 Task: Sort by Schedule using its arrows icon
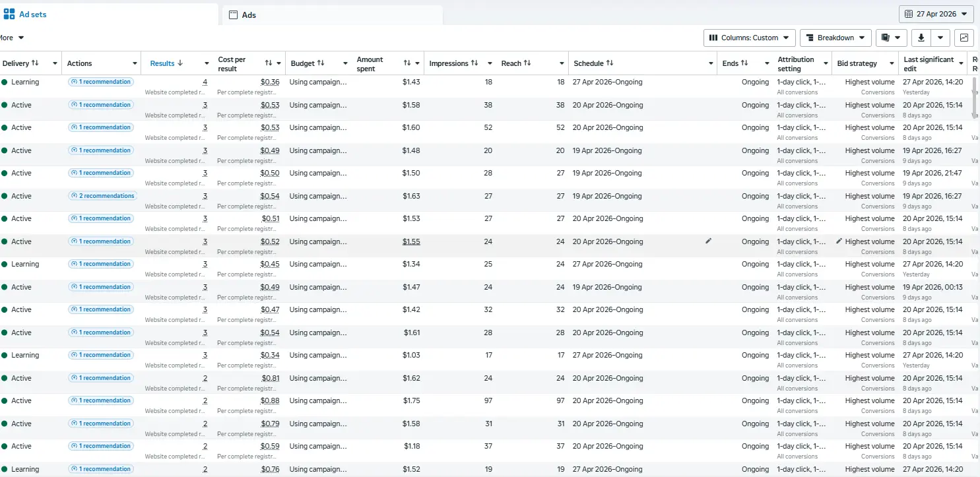click(610, 63)
